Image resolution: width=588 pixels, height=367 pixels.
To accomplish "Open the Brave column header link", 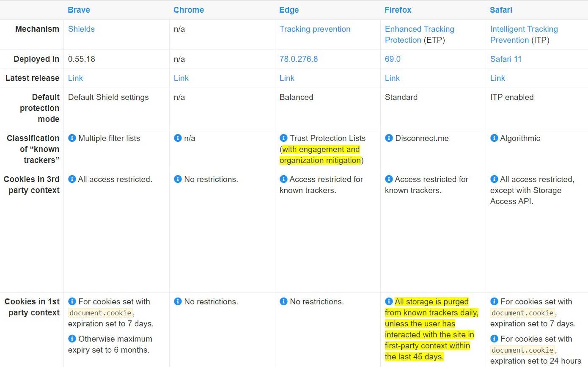I will 79,10.
